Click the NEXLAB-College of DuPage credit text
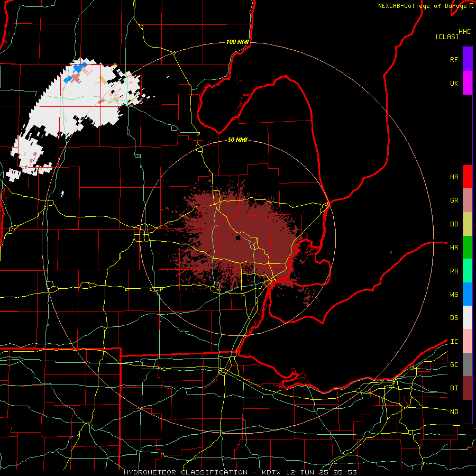The image size is (476, 476). tap(422, 6)
